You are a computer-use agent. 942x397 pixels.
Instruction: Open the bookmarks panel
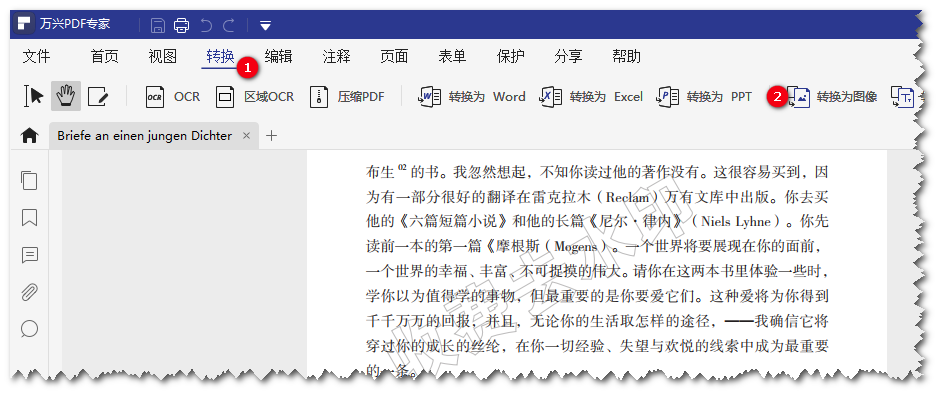[29, 217]
